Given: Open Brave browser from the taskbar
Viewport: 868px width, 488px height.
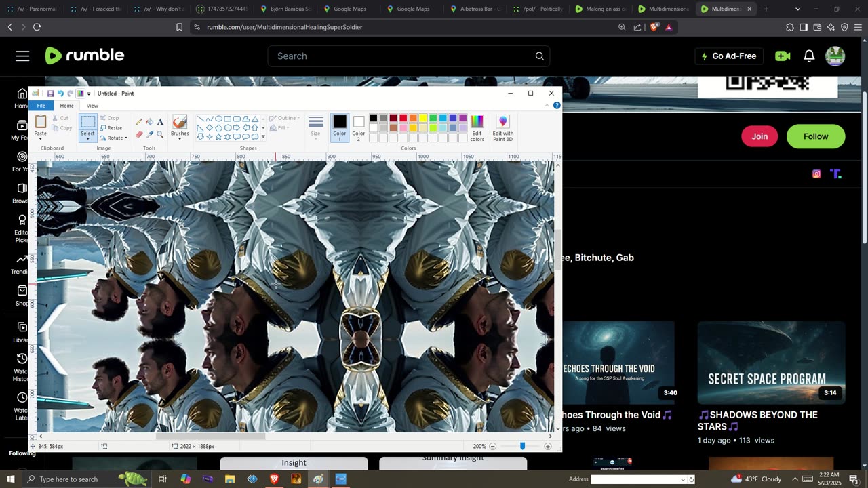Looking at the screenshot, I should [274, 479].
